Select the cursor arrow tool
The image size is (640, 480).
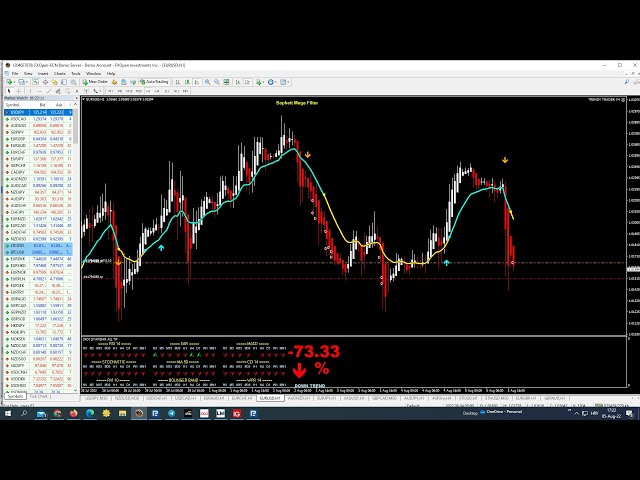pyautogui.click(x=9, y=91)
